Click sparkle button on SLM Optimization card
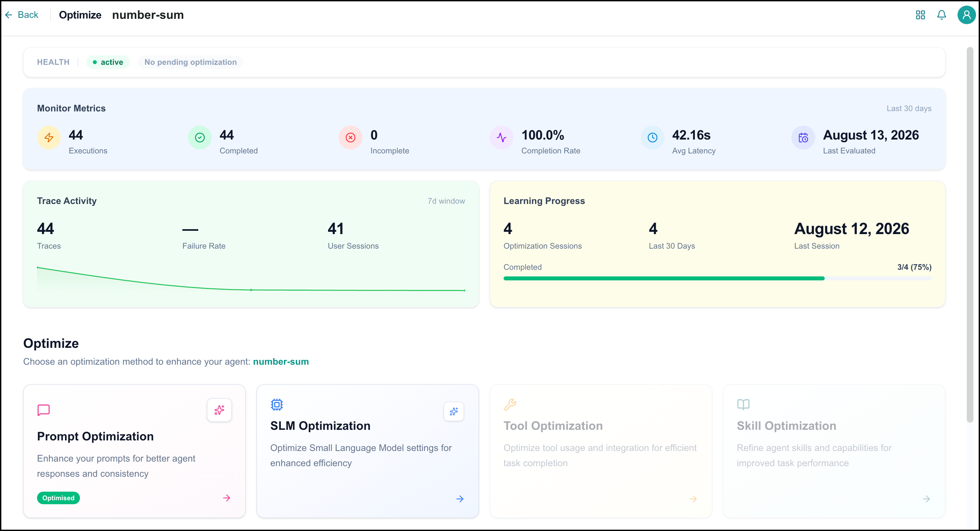980x531 pixels. point(453,412)
